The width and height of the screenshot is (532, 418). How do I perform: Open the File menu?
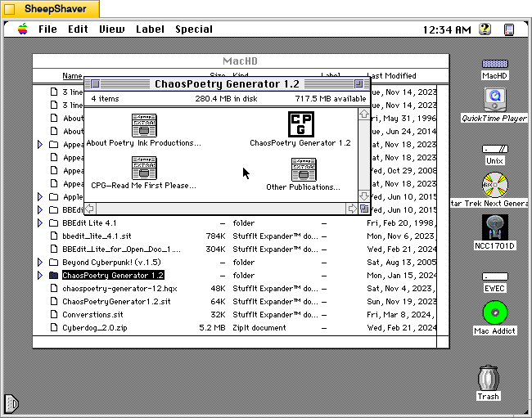tap(47, 29)
